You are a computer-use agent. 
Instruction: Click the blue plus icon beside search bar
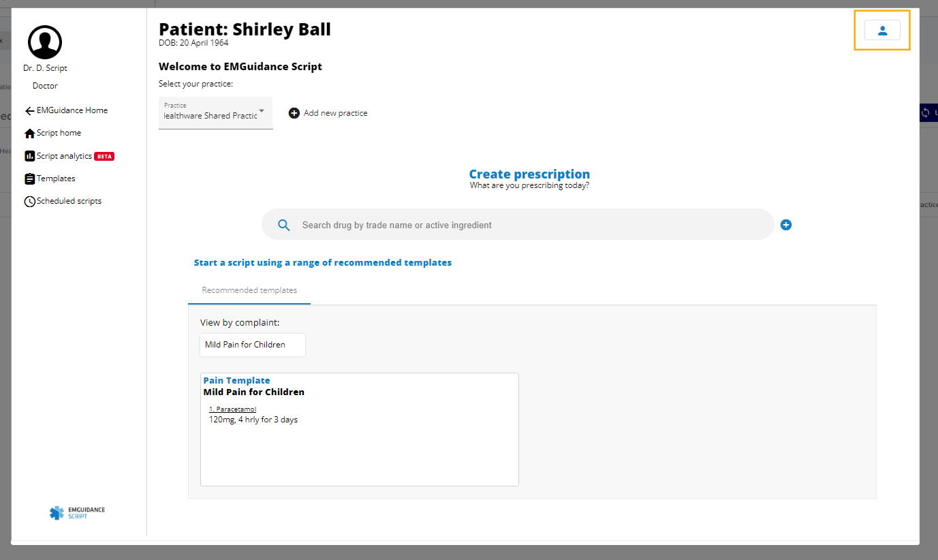[x=786, y=225]
